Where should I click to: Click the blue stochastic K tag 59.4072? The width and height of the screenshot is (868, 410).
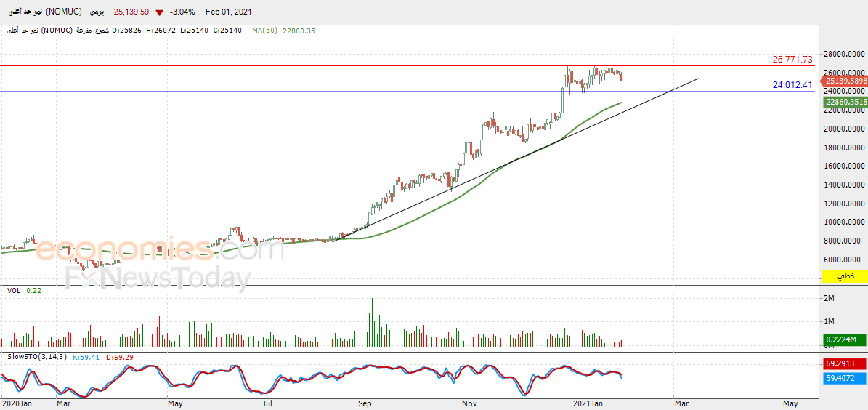pyautogui.click(x=845, y=379)
